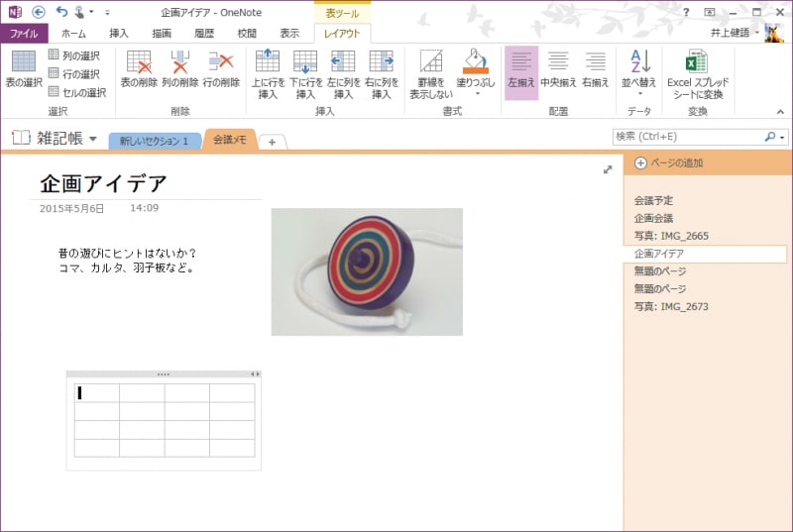The height and width of the screenshot is (532, 793).
Task: Switch to the 描画 tab
Action: (x=162, y=34)
